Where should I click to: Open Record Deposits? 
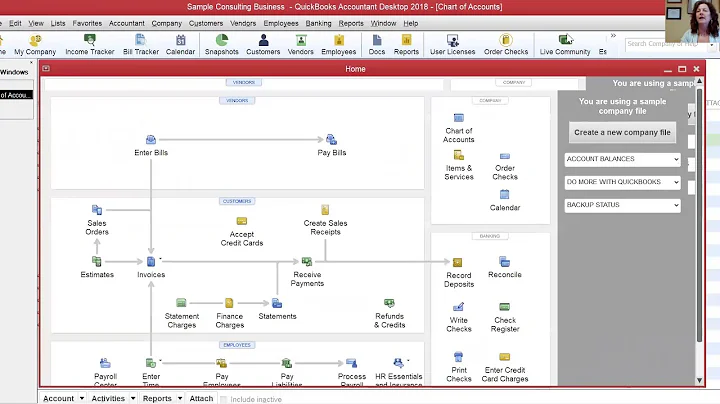(x=459, y=273)
